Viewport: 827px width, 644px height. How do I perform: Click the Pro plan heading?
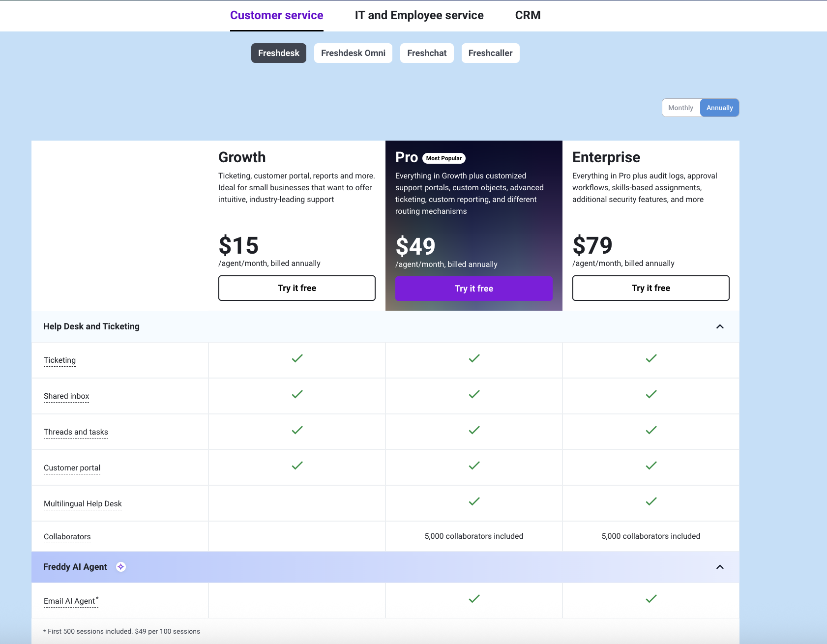point(407,157)
